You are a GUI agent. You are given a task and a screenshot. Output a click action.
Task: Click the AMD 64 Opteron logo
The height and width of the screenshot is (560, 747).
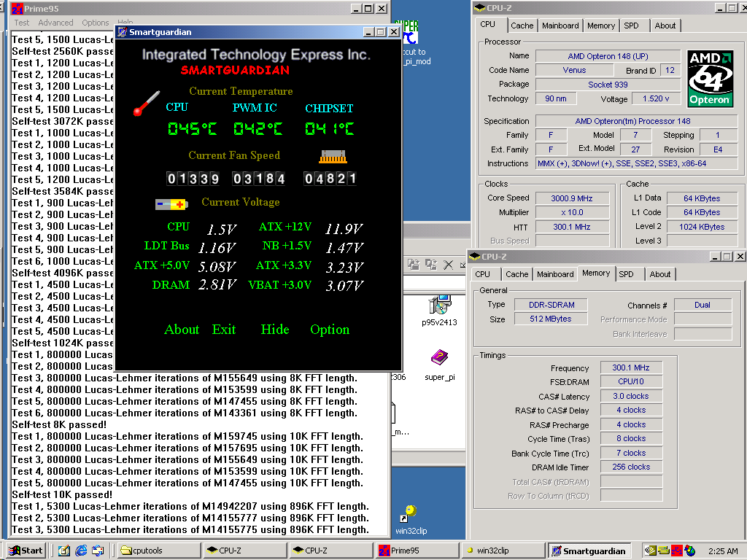tap(710, 79)
